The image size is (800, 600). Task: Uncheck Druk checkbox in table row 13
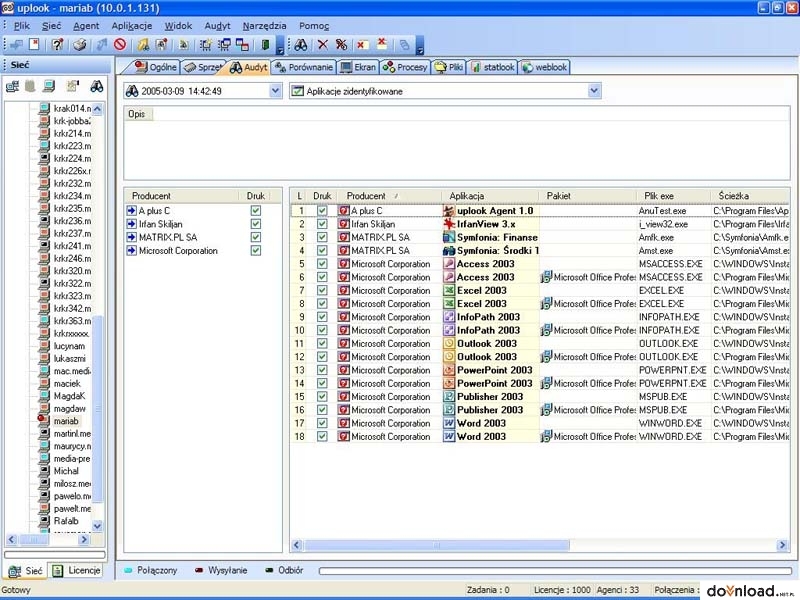pos(322,370)
